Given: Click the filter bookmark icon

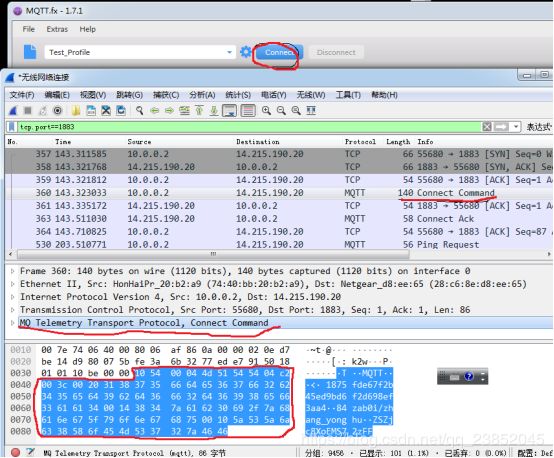Looking at the screenshot, I should [12, 127].
